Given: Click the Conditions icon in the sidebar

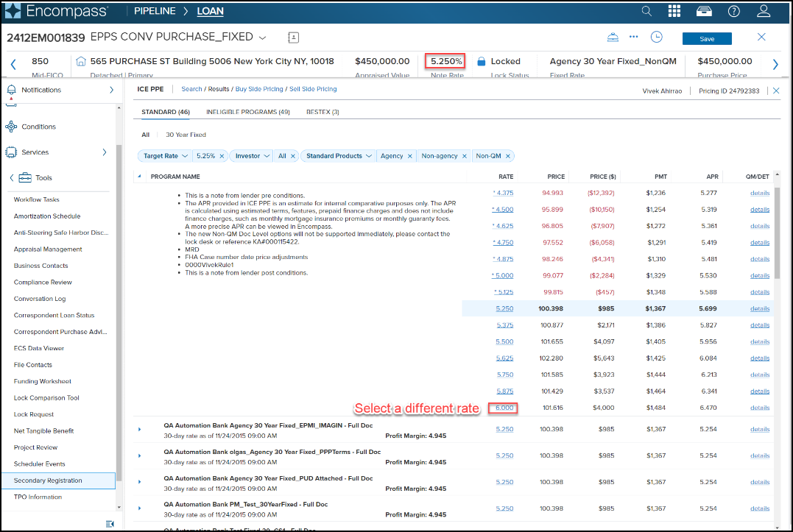Looking at the screenshot, I should [11, 127].
